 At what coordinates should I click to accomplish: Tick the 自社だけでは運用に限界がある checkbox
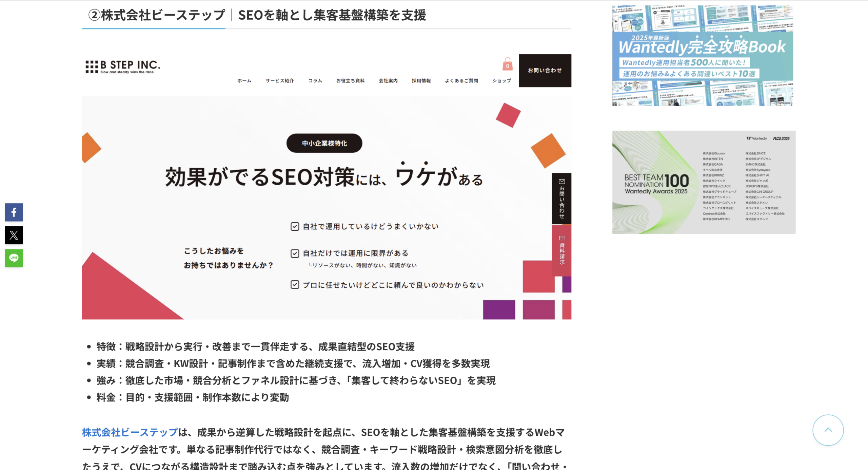point(295,253)
